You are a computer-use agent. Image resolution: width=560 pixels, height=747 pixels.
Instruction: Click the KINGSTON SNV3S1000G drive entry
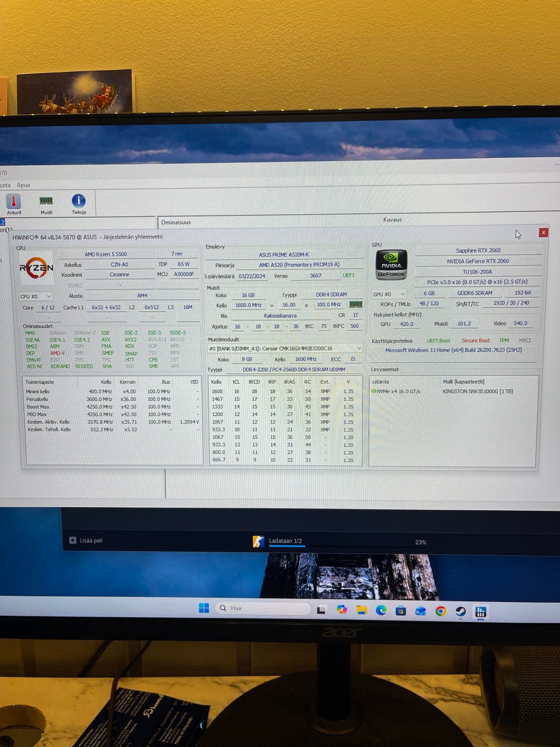click(478, 392)
